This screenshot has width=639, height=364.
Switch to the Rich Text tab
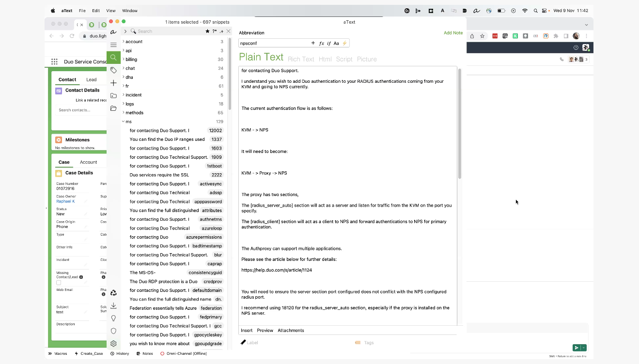(301, 59)
